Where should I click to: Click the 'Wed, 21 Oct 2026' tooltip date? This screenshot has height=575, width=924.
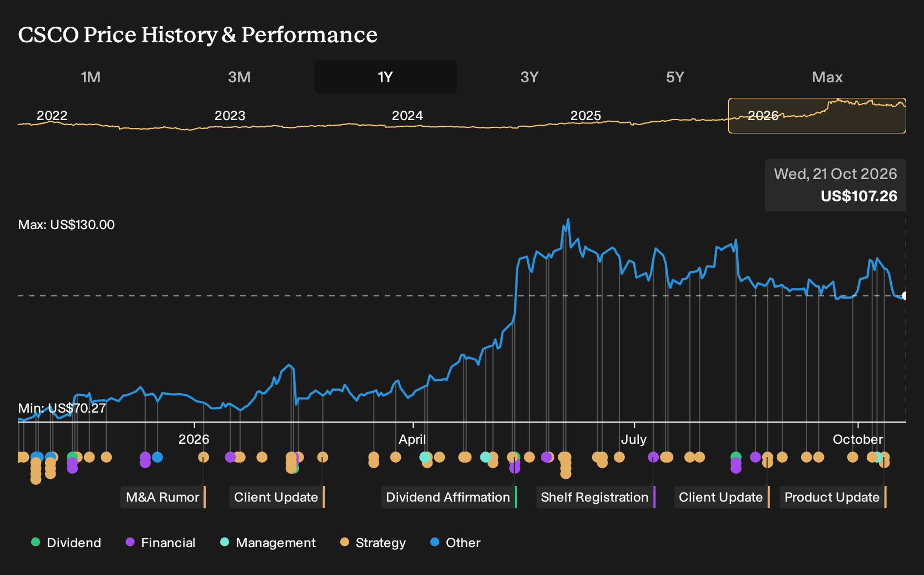tap(836, 174)
